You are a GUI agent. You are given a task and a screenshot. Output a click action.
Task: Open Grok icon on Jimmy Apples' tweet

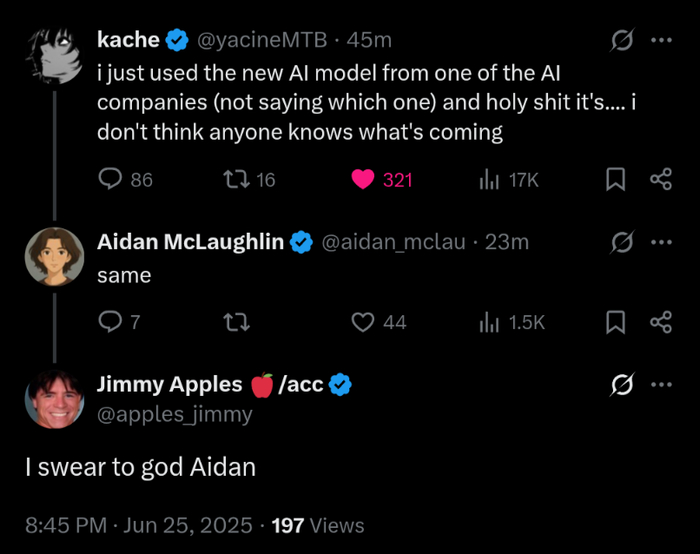point(622,385)
